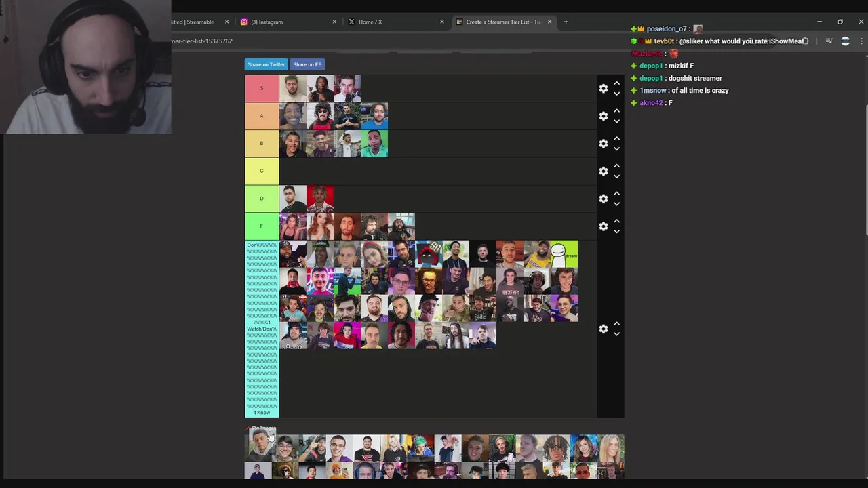Screen dimensions: 868x488
Task: Restore down the browser window
Action: (x=840, y=22)
